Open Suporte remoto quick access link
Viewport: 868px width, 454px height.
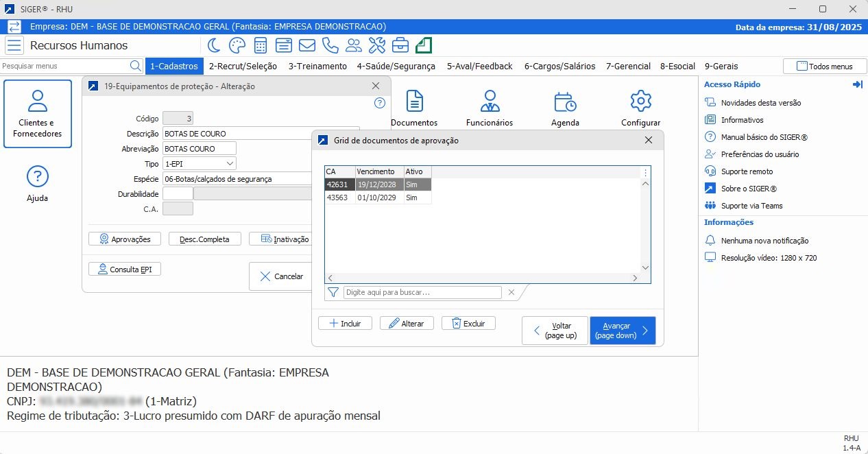coord(747,171)
